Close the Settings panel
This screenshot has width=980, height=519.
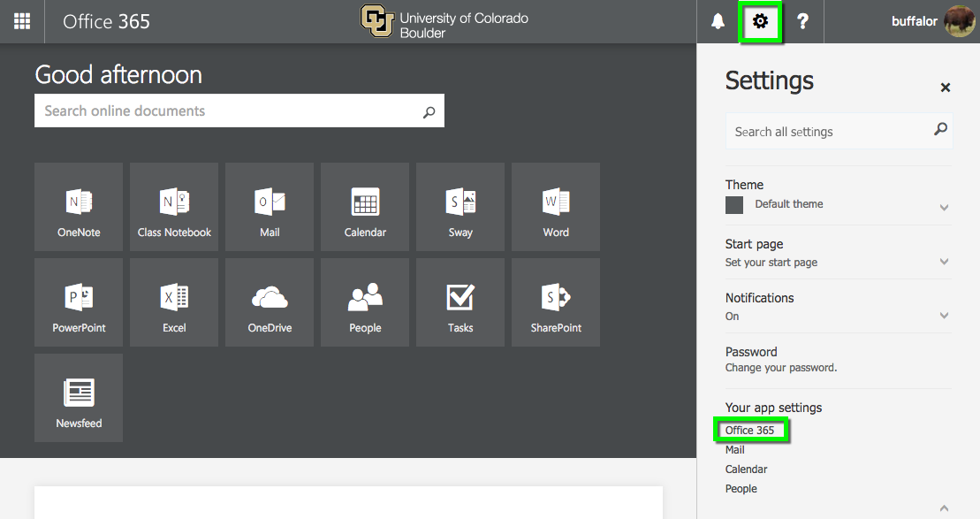click(x=945, y=88)
